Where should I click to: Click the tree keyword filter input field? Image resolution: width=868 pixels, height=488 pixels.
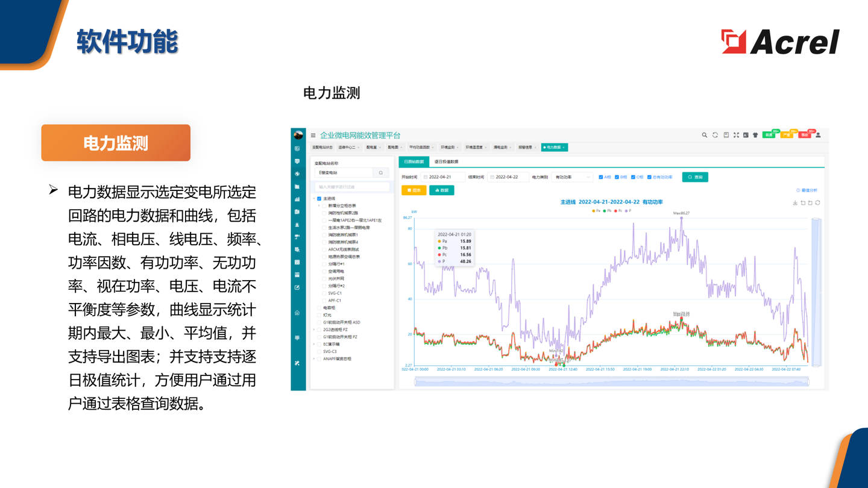pos(352,187)
